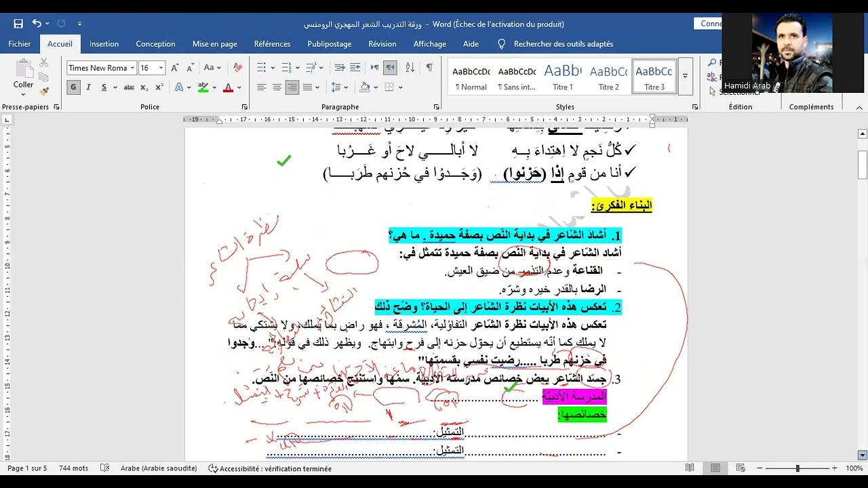The image size is (868, 488).
Task: Click the vertical scrollbar down arrow
Action: (x=863, y=455)
